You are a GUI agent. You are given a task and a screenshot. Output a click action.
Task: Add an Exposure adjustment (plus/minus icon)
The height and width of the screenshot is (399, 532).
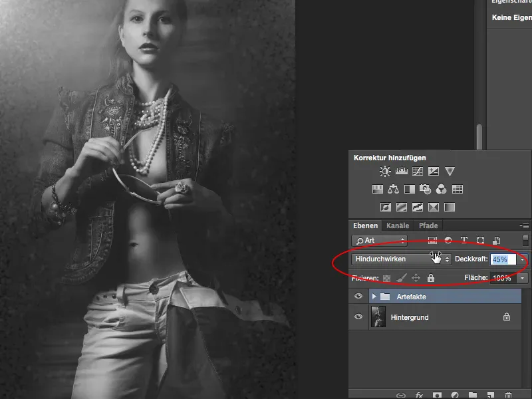tap(434, 172)
